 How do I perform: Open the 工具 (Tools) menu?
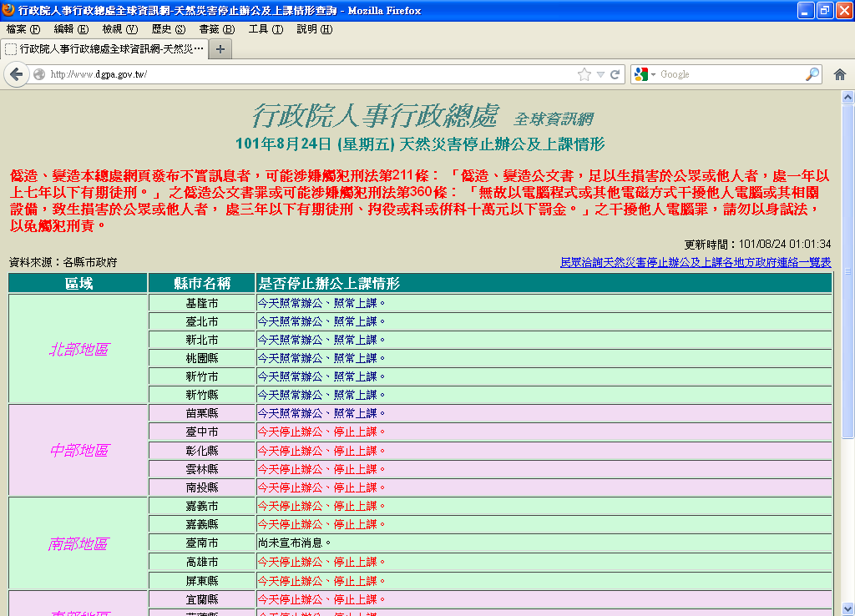click(x=266, y=29)
